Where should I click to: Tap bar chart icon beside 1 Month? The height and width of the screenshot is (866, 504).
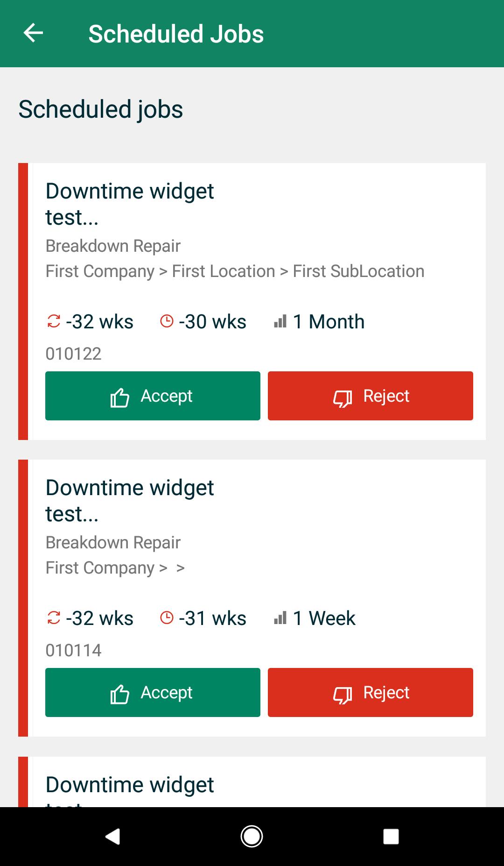pyautogui.click(x=280, y=321)
